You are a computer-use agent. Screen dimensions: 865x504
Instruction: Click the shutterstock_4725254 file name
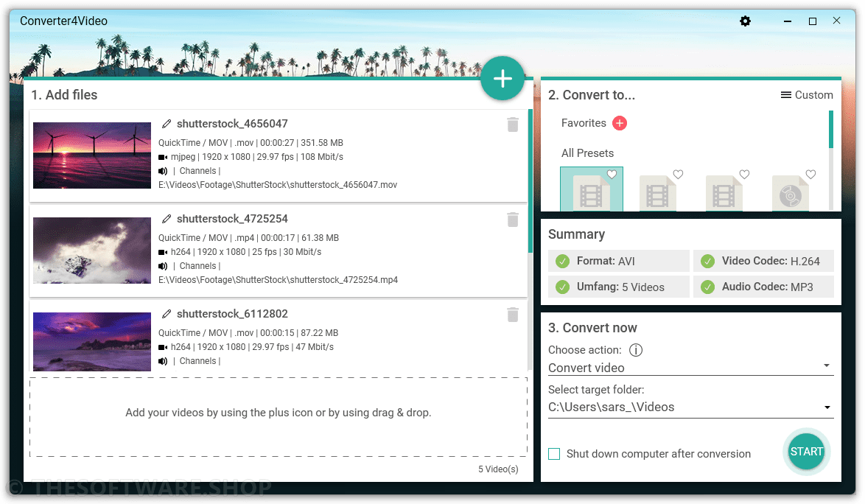tap(232, 219)
